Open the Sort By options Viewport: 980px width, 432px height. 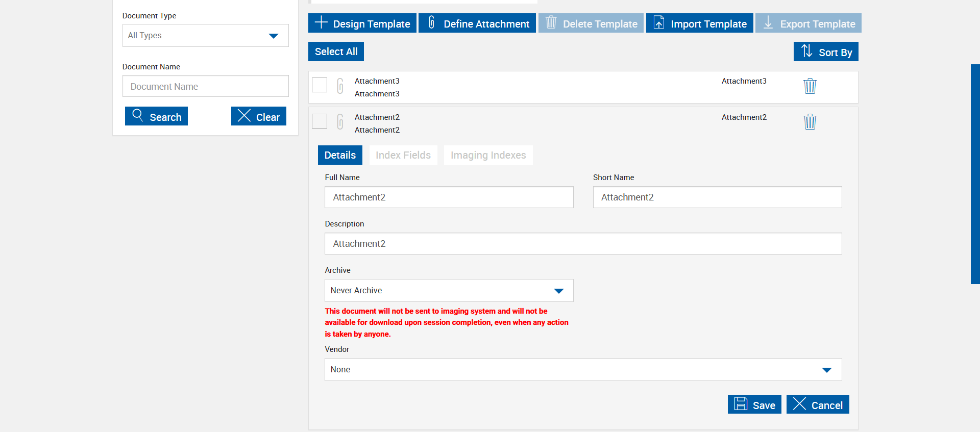tap(826, 52)
